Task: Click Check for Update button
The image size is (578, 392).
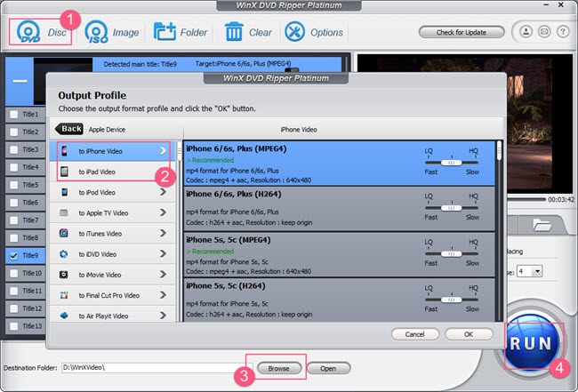Action: coord(462,32)
